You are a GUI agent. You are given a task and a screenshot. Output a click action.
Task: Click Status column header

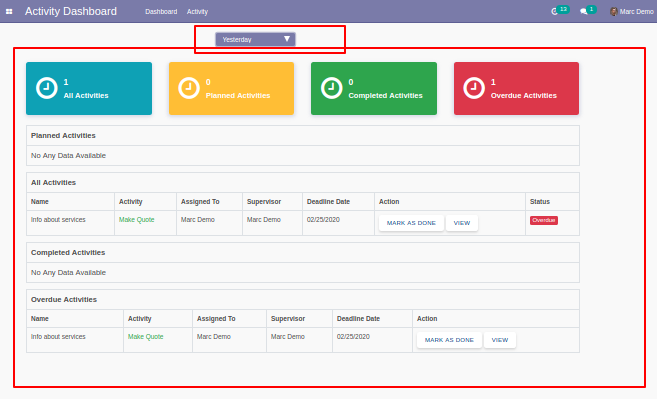tap(540, 202)
